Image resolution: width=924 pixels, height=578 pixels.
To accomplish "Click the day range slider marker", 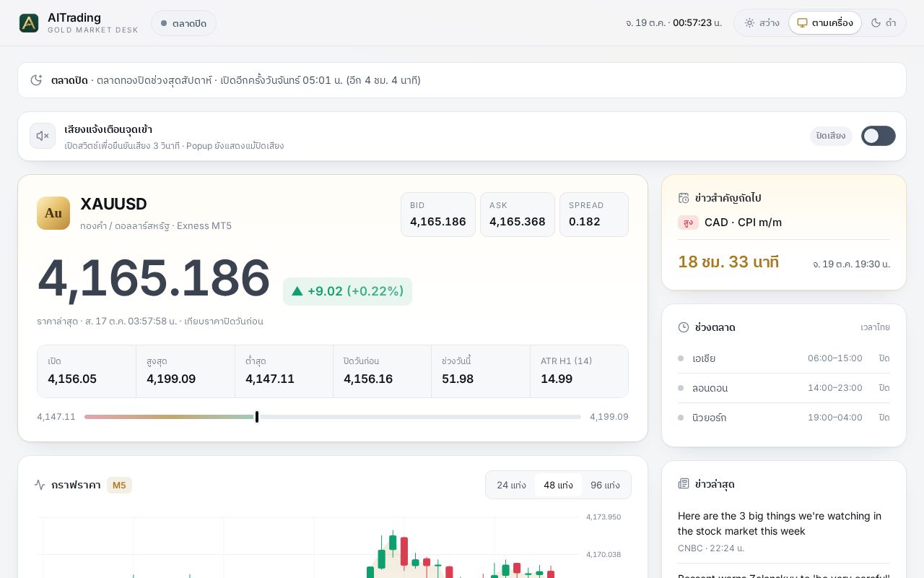I will 257,417.
